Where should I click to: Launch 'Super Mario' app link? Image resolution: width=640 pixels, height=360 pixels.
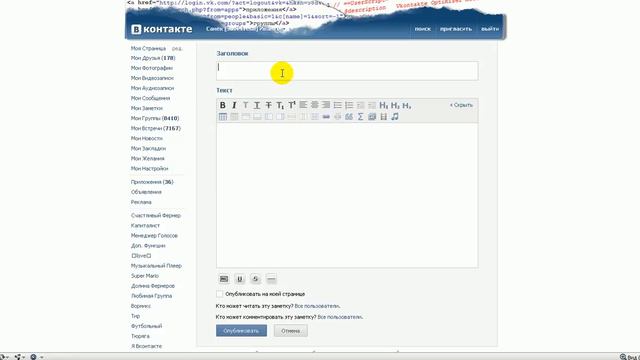[x=145, y=276]
